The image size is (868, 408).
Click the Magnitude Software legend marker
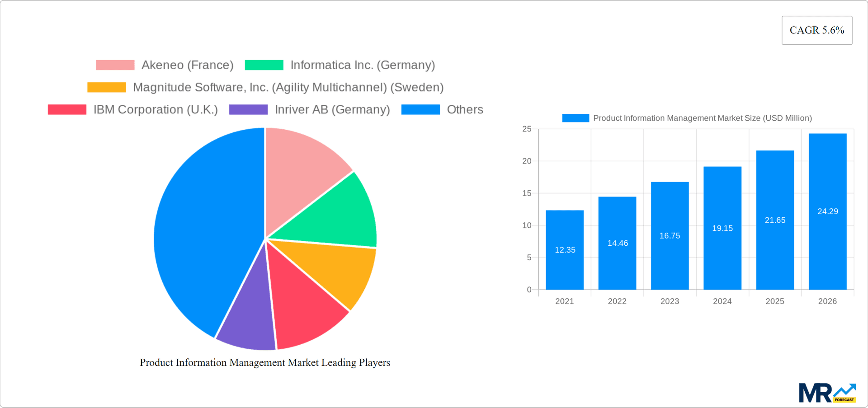[x=106, y=87]
